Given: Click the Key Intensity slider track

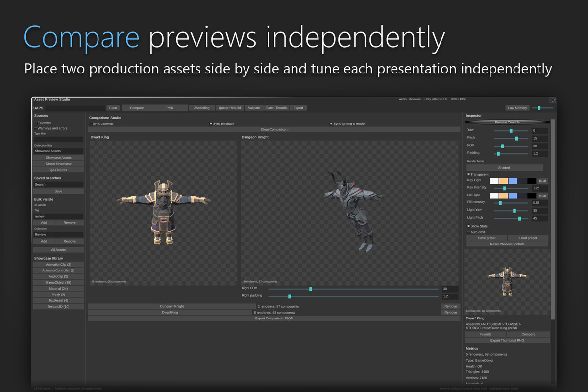Looking at the screenshot, I should [511, 188].
